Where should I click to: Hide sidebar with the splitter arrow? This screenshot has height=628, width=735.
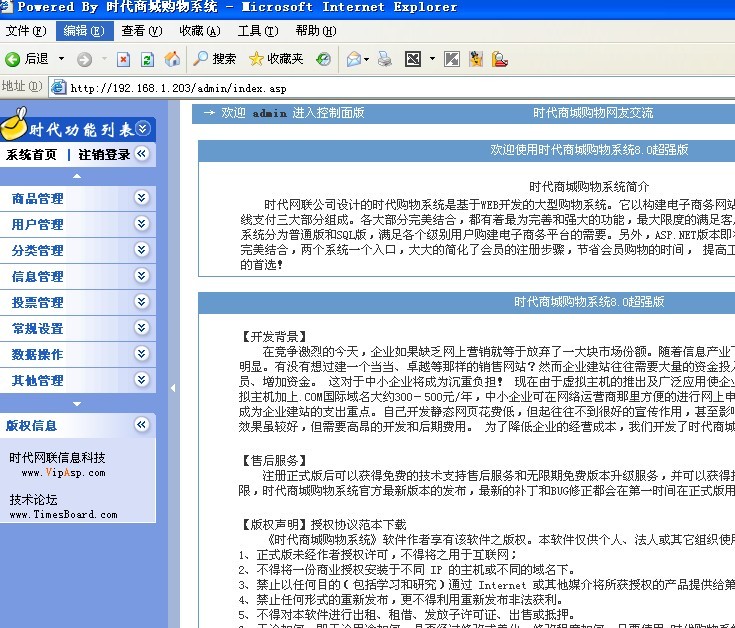click(x=173, y=388)
